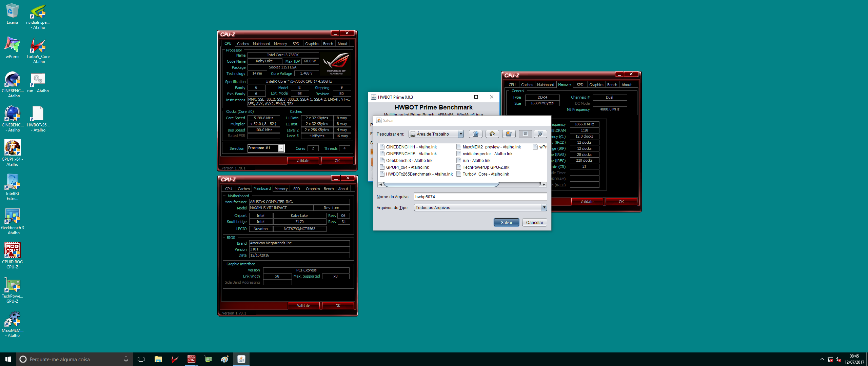
Task: Click the Cortana microphone icon
Action: (126, 359)
